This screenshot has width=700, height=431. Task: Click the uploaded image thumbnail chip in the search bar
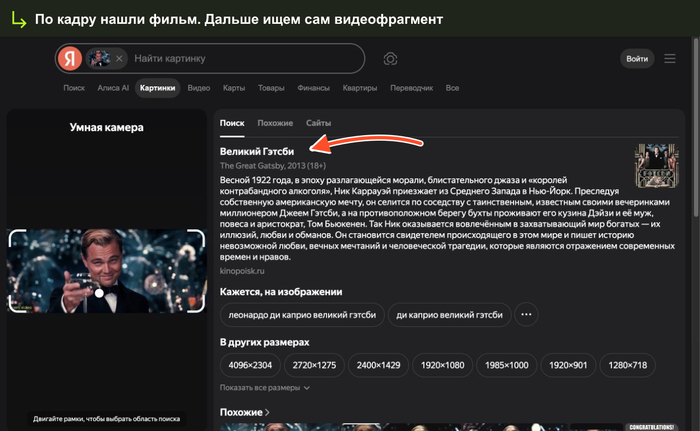click(x=99, y=59)
